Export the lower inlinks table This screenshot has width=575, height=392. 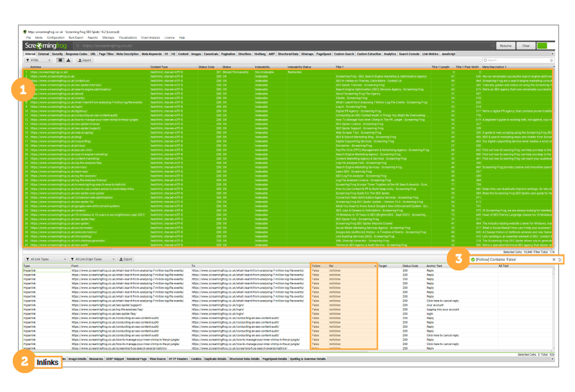(126, 259)
